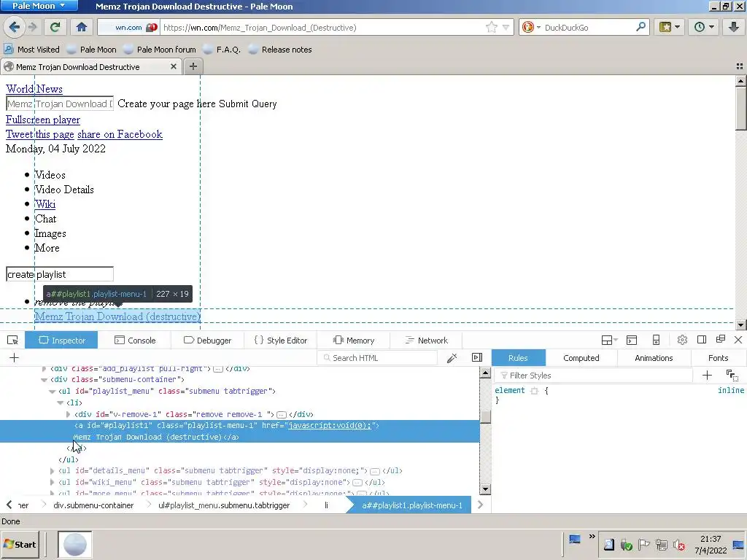
Task: Select ul#playlist_menu breadcrumb
Action: pos(224,505)
